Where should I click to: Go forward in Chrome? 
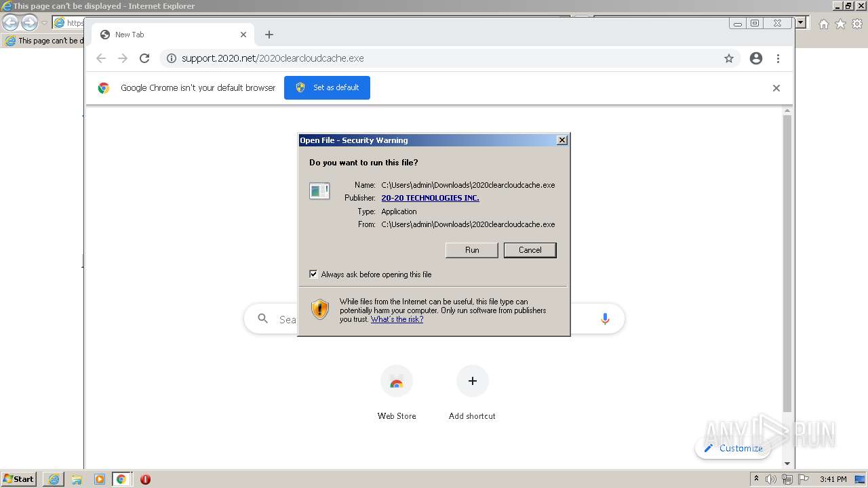pyautogui.click(x=123, y=58)
